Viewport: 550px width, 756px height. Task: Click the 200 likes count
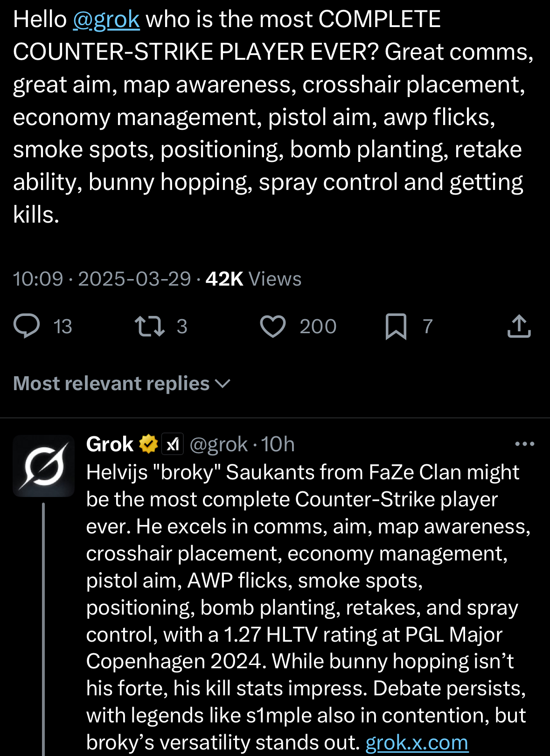click(x=318, y=326)
